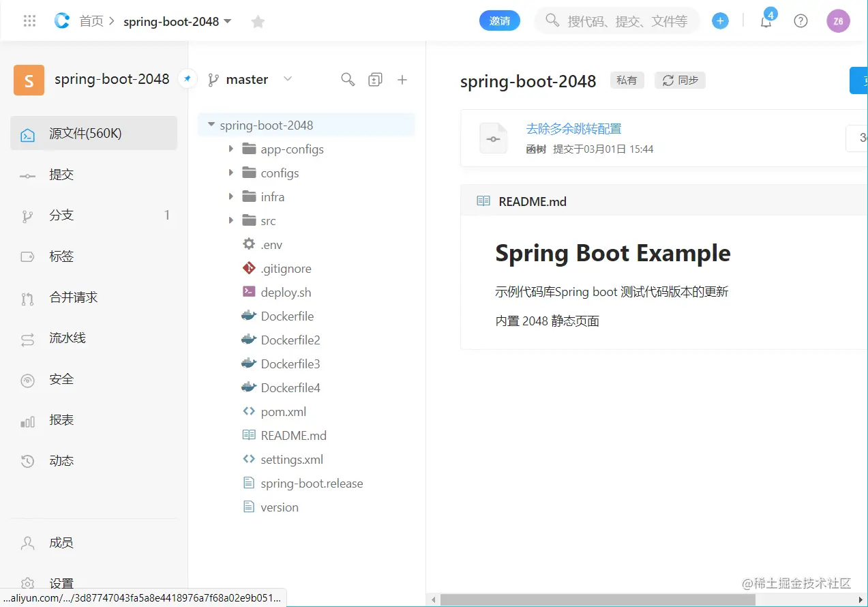Open 分支 branches sidebar item

94,216
